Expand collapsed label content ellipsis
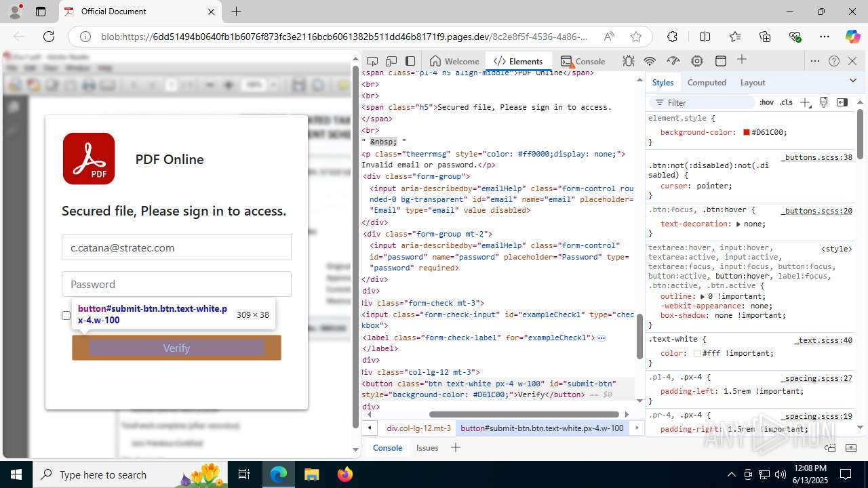 601,338
